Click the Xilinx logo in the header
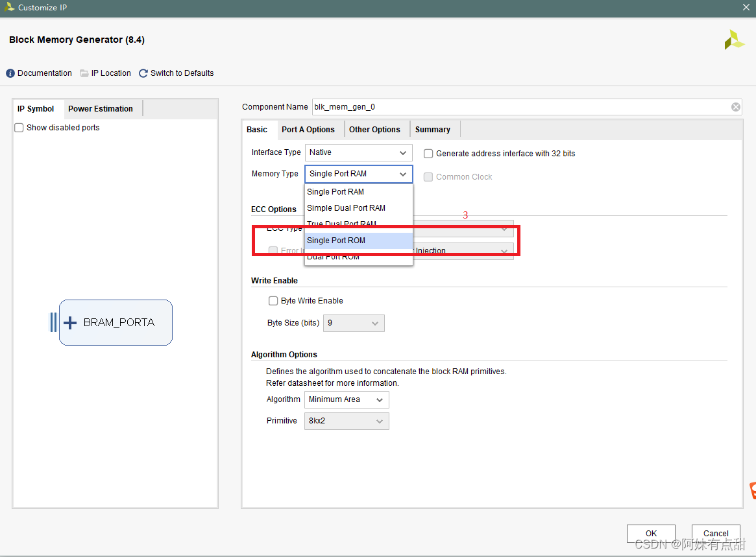The image size is (756, 557). 734,40
